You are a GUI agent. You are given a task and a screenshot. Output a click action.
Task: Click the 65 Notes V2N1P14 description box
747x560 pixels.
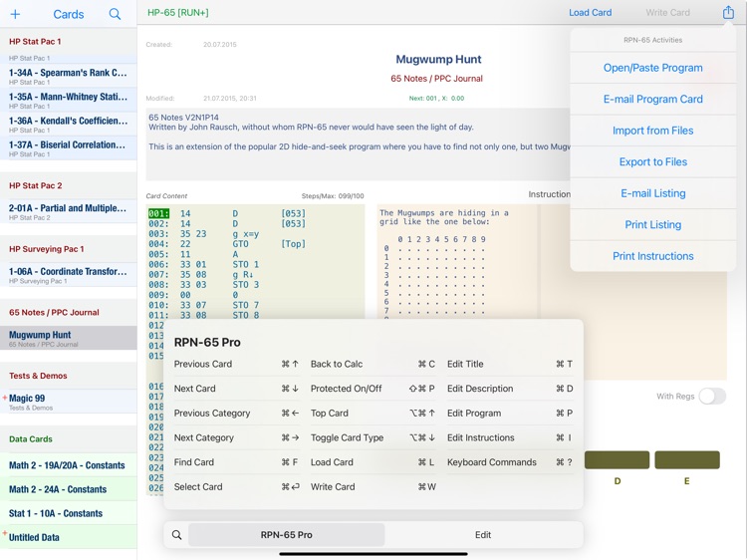[x=359, y=143]
